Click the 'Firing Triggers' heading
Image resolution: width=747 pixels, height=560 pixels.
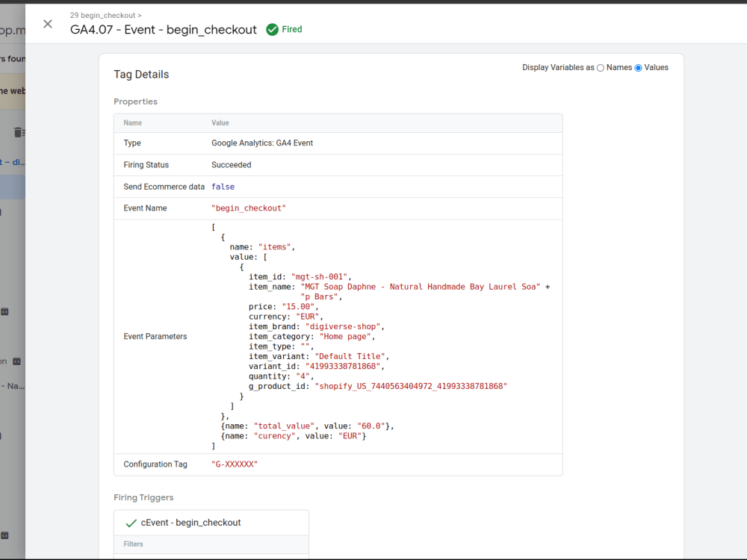pyautogui.click(x=143, y=497)
